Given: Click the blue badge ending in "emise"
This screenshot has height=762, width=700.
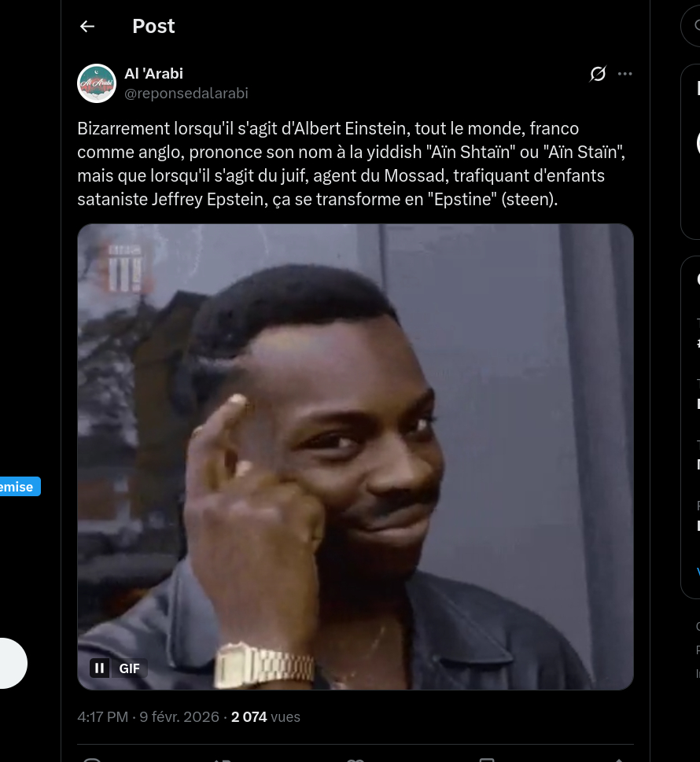Looking at the screenshot, I should [17, 487].
